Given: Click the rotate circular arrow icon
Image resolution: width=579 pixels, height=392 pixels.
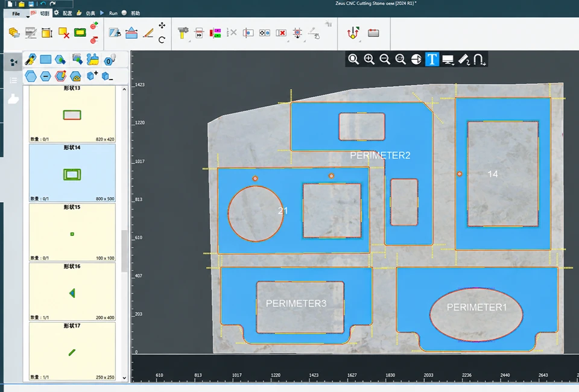Looking at the screenshot, I should [x=162, y=39].
